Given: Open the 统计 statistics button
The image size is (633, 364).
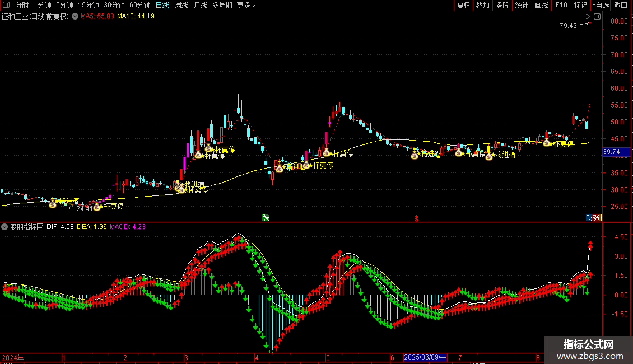Looking at the screenshot, I should click(522, 5).
